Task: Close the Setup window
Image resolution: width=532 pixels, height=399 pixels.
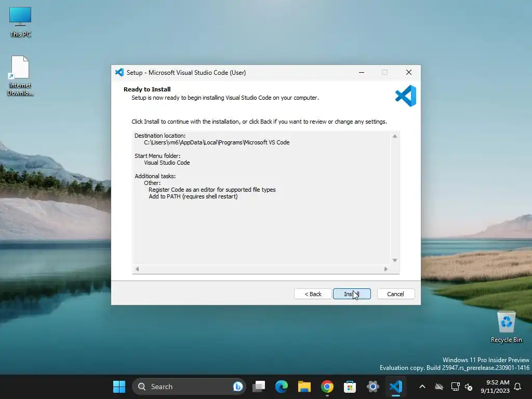Action: click(409, 72)
